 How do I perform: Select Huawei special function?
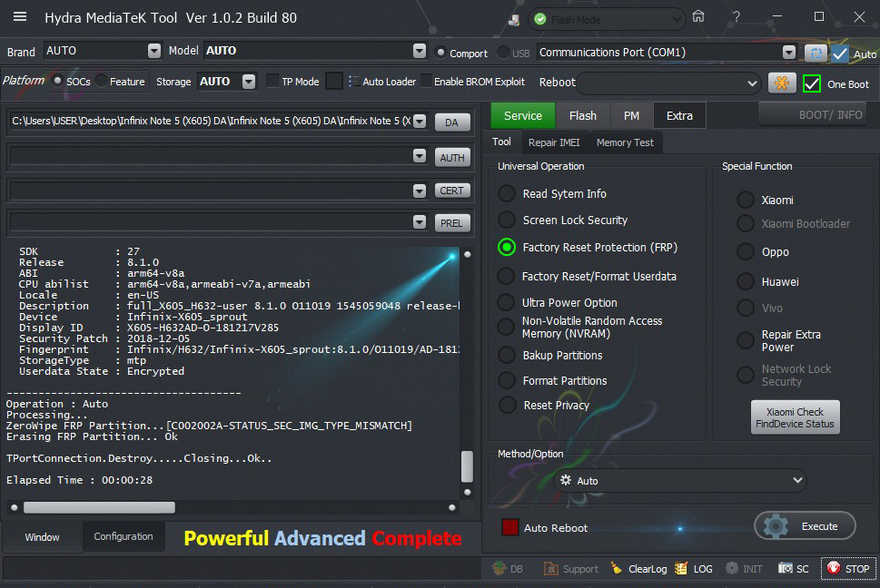point(746,281)
